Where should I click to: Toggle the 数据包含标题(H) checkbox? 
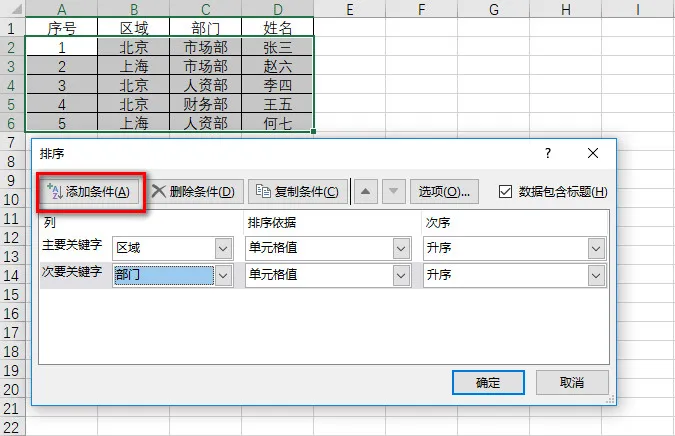pyautogui.click(x=505, y=192)
